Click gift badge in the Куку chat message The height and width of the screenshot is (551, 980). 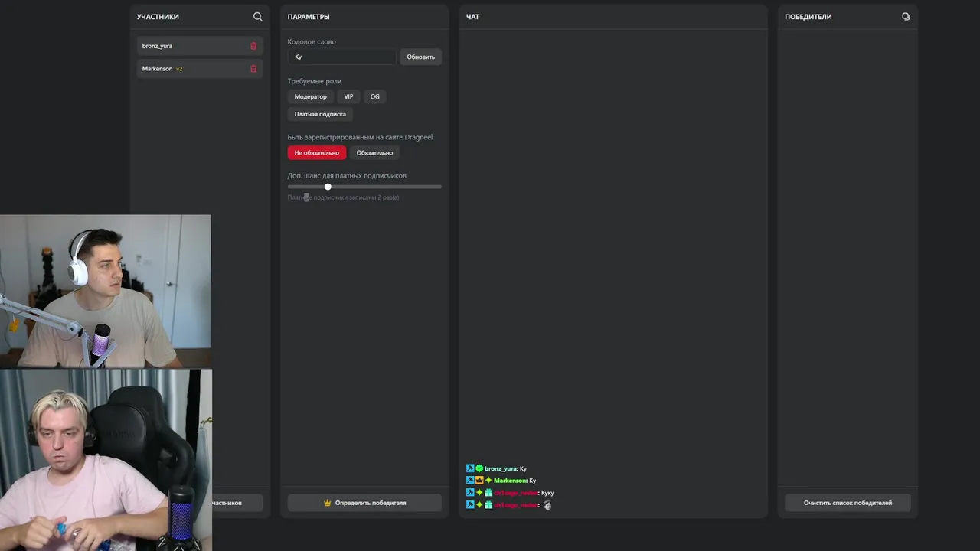(488, 493)
